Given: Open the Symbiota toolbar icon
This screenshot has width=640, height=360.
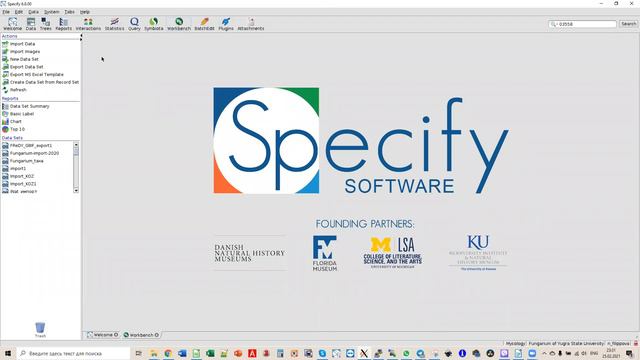Looking at the screenshot, I should (154, 24).
